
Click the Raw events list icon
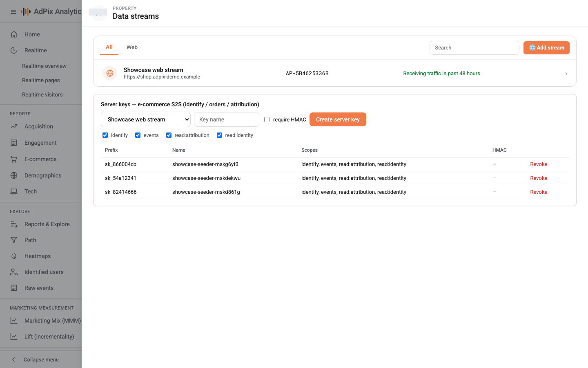(x=14, y=288)
